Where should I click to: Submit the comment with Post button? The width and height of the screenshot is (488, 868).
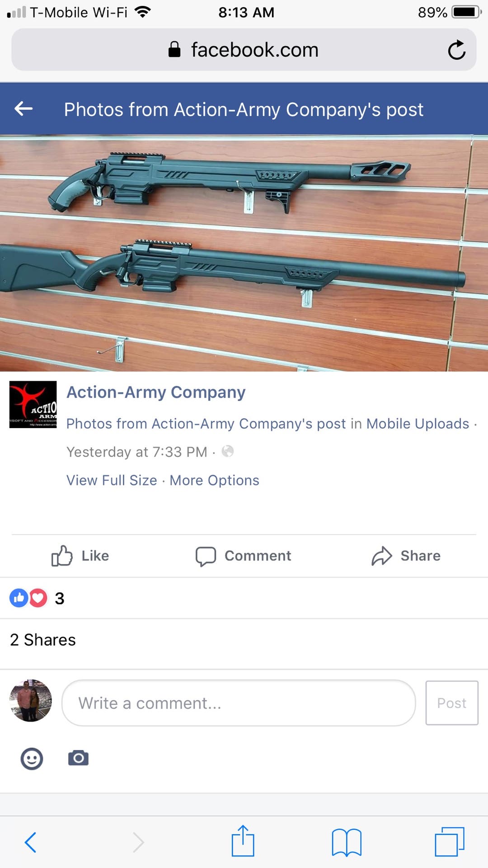pyautogui.click(x=452, y=703)
